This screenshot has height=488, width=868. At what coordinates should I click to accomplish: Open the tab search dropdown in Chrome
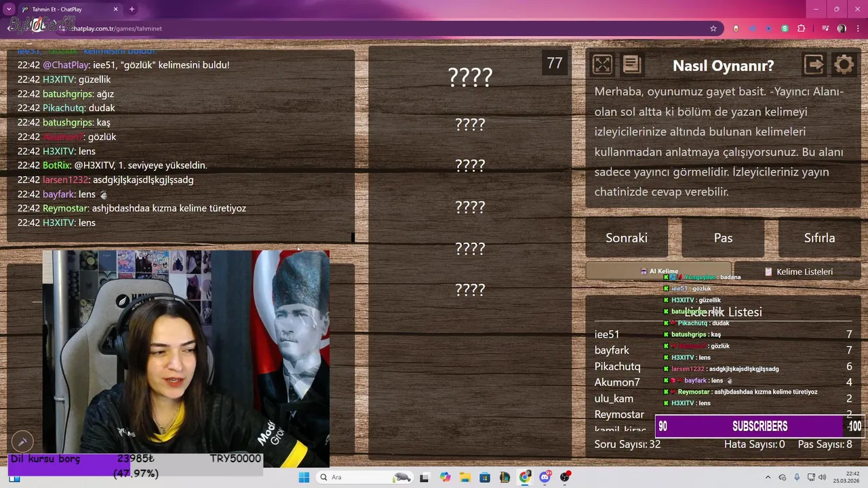click(9, 9)
